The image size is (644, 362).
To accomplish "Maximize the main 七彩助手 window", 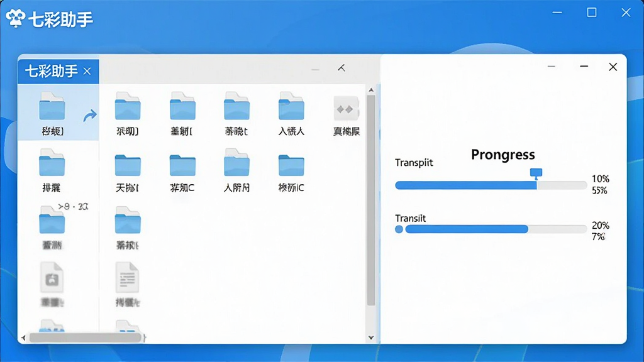I will (x=591, y=13).
